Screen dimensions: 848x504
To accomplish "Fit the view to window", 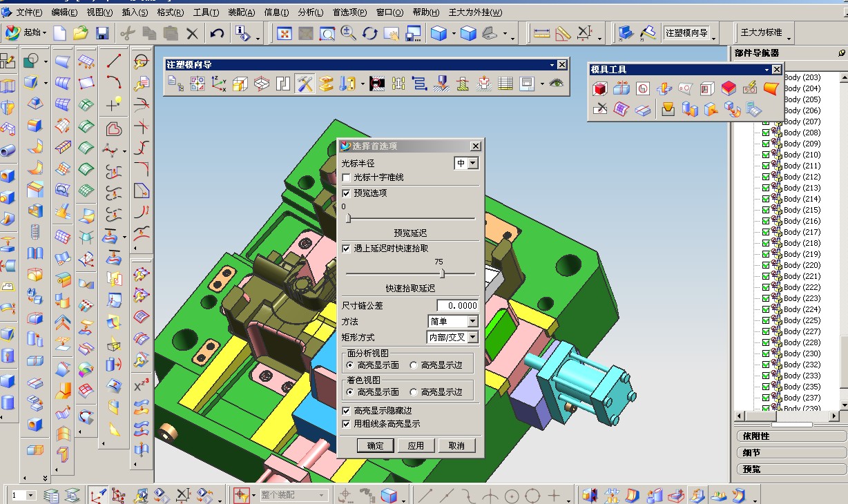I will coord(284,32).
